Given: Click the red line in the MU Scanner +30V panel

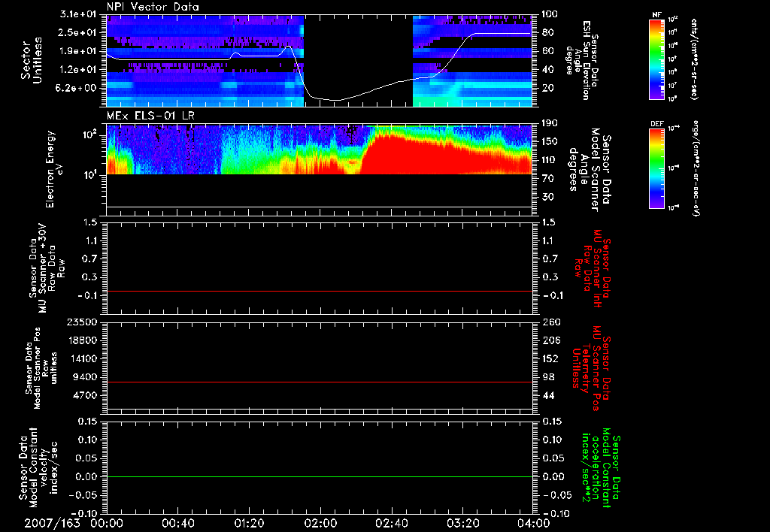Looking at the screenshot, I should [319, 291].
